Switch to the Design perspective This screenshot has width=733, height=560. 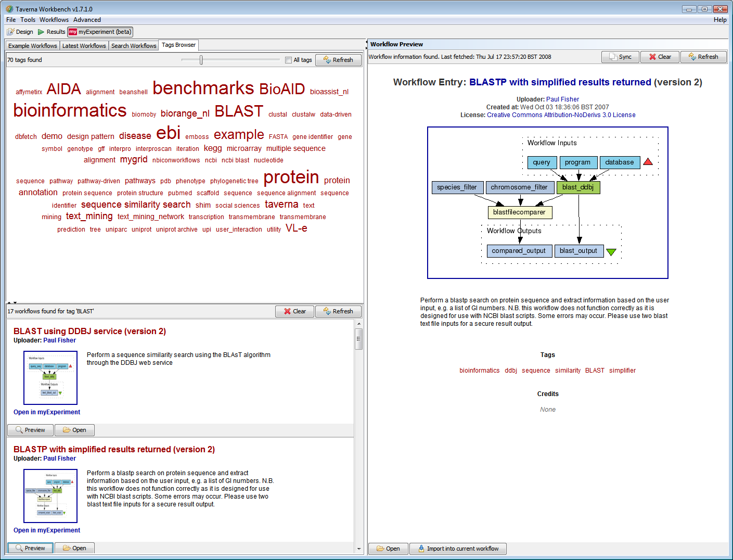[x=20, y=32]
